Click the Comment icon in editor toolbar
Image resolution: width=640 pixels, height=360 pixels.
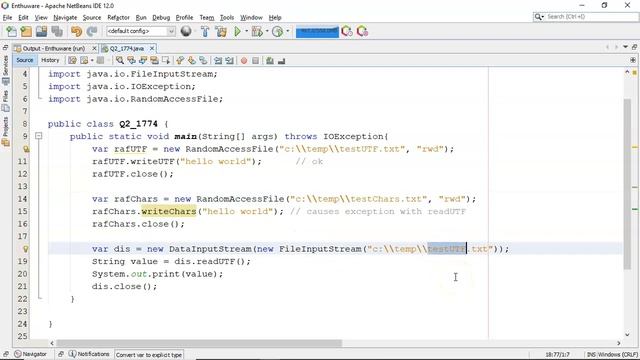click(269, 60)
